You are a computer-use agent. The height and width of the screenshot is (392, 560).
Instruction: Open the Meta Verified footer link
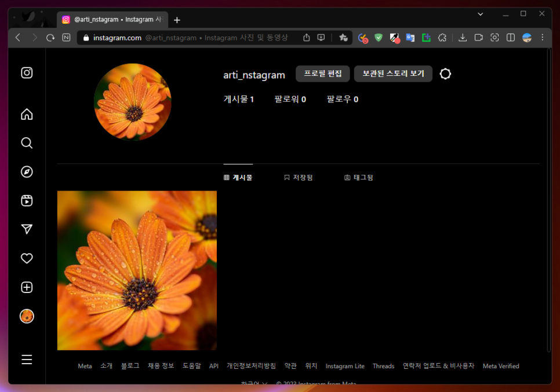pyautogui.click(x=501, y=366)
